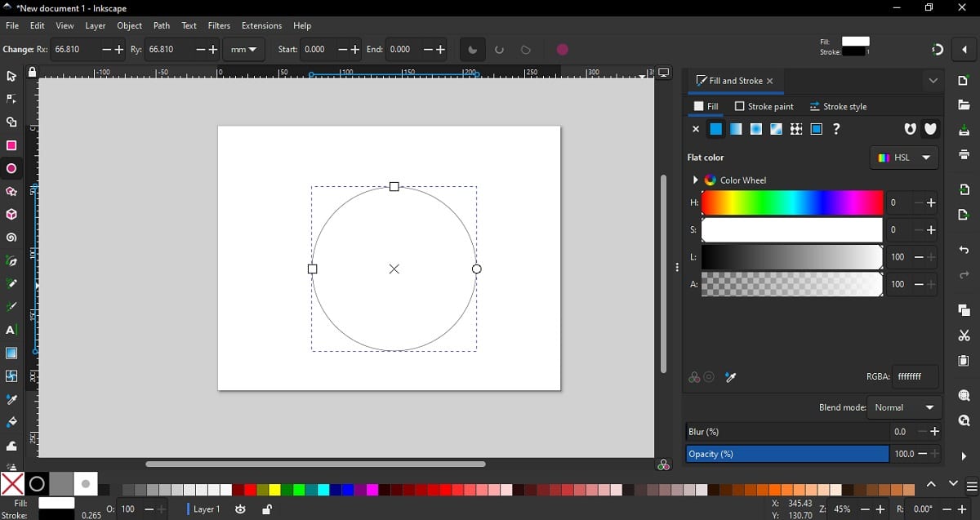Set fill to no paint (X)
This screenshot has height=520, width=980.
point(696,129)
